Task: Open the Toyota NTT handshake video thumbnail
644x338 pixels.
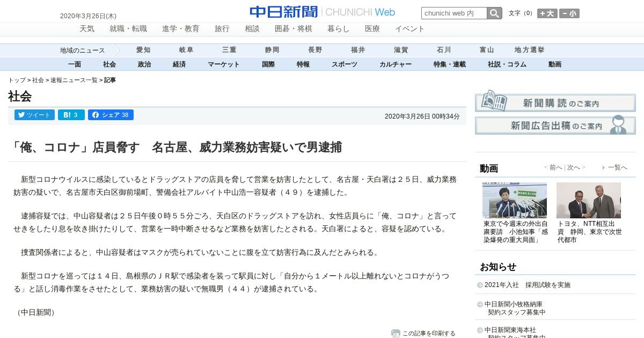Action: (589, 200)
